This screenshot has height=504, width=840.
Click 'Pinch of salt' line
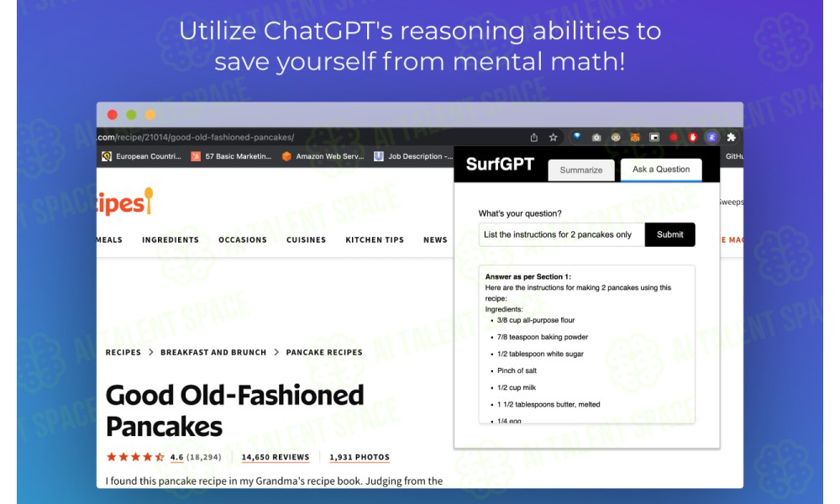tap(517, 370)
